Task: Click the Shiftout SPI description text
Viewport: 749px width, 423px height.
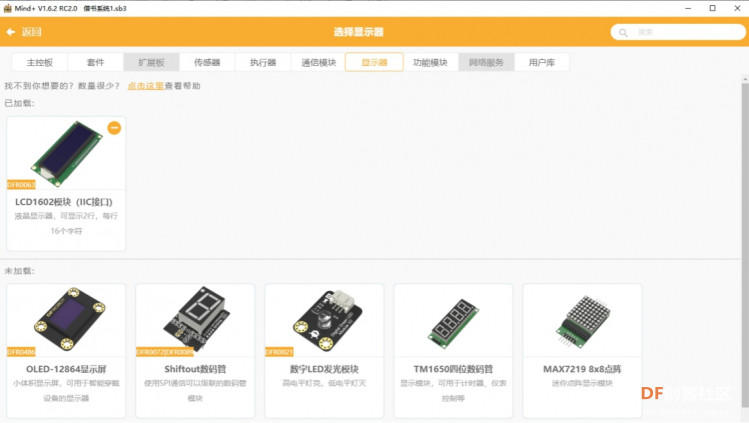Action: pyautogui.click(x=195, y=391)
